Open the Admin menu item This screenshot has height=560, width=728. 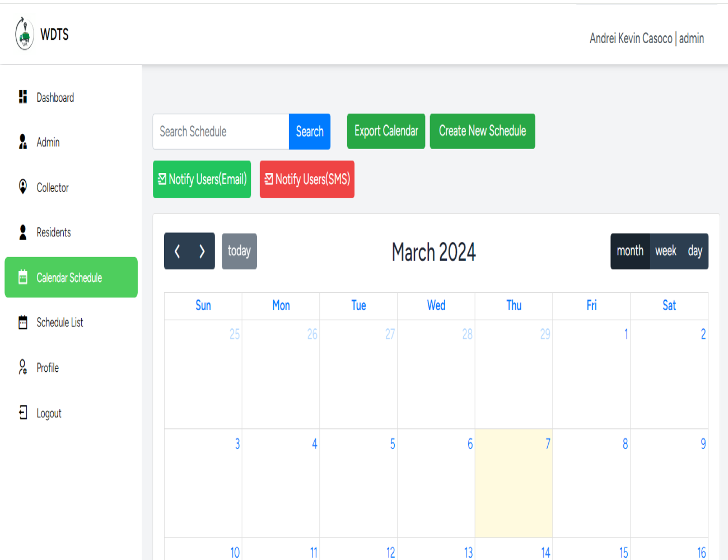pos(71,142)
